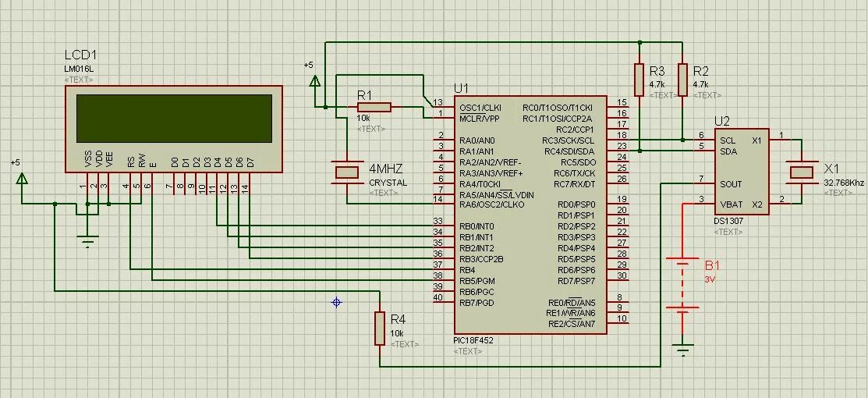Click the 10k value under R4
868x398 pixels.
click(397, 333)
